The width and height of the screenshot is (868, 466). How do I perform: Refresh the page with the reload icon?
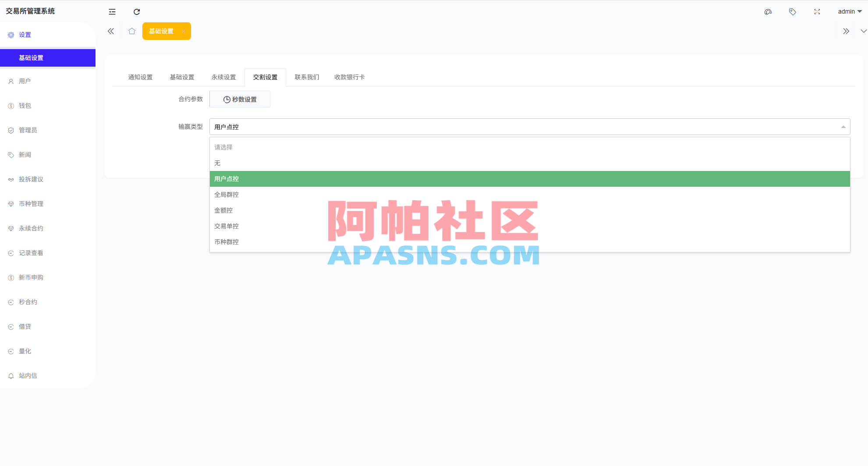[137, 12]
